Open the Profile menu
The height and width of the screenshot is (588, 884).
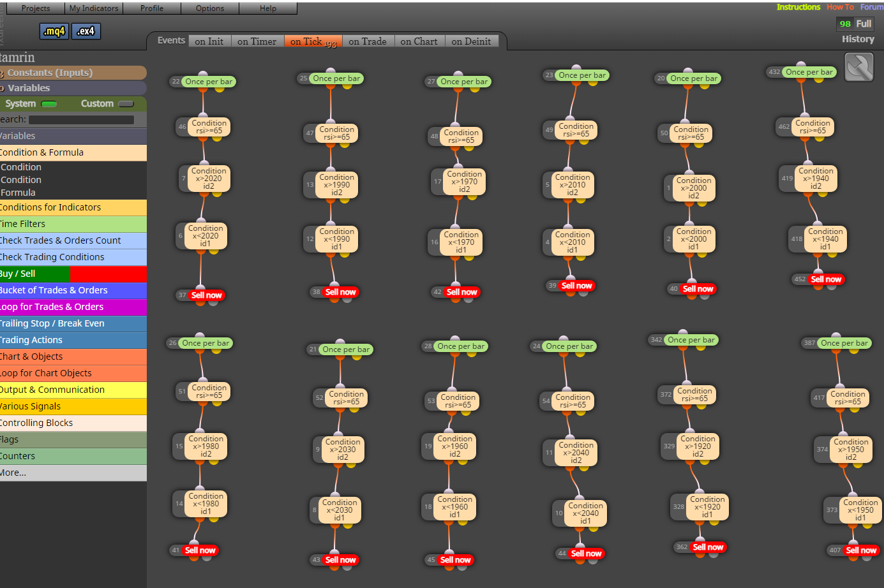[152, 8]
